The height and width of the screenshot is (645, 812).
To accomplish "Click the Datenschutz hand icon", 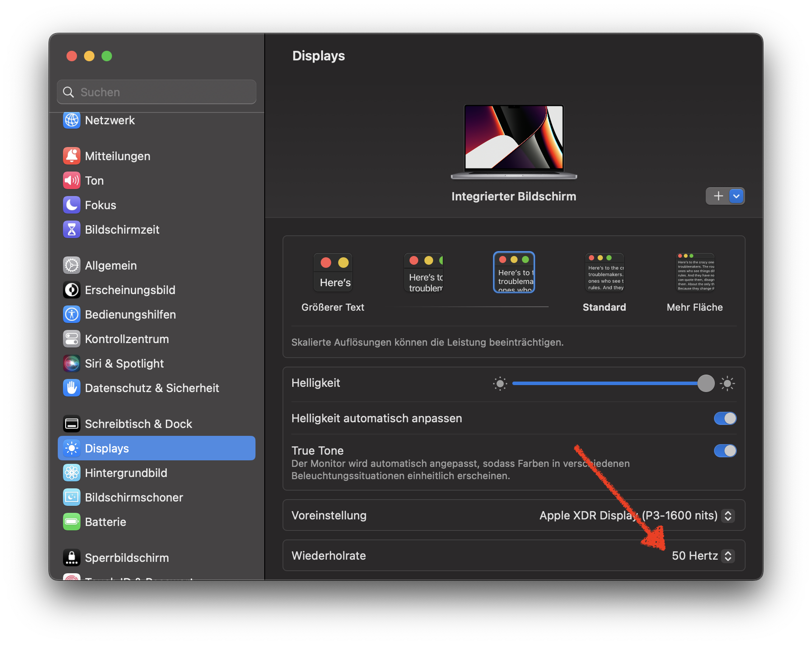I will (x=72, y=388).
